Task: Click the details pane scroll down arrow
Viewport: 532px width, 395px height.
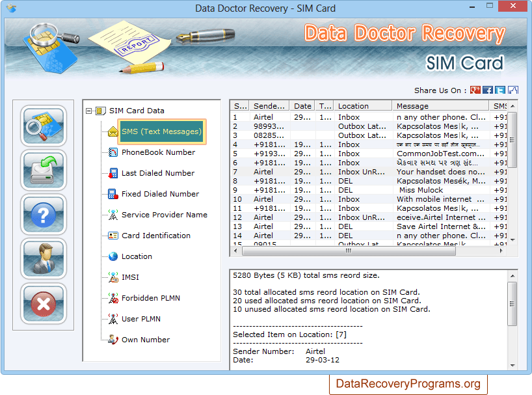Action: (x=512, y=366)
